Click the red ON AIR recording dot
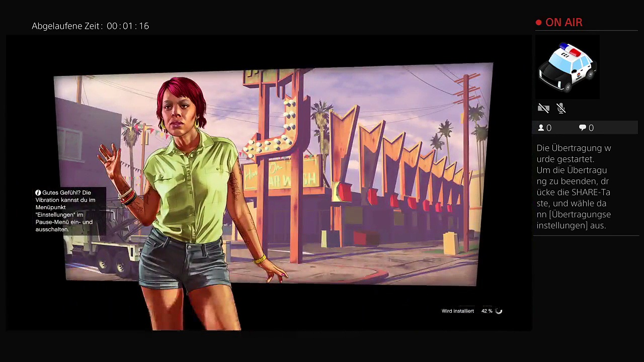Image resolution: width=644 pixels, height=362 pixels. (538, 23)
